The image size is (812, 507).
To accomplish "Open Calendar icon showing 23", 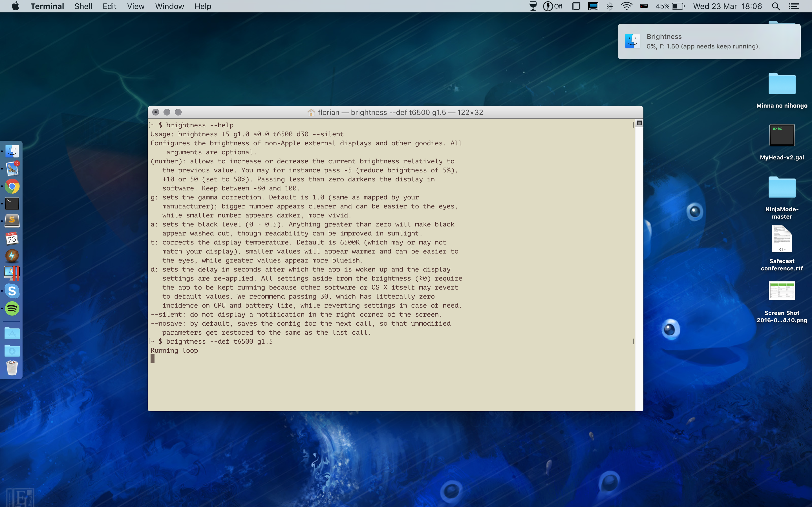I will tap(12, 238).
